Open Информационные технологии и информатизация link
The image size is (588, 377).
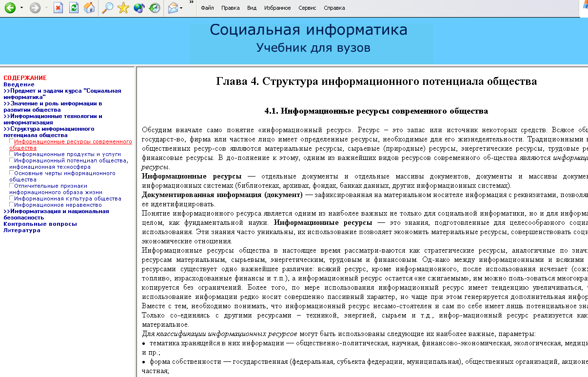pos(53,119)
